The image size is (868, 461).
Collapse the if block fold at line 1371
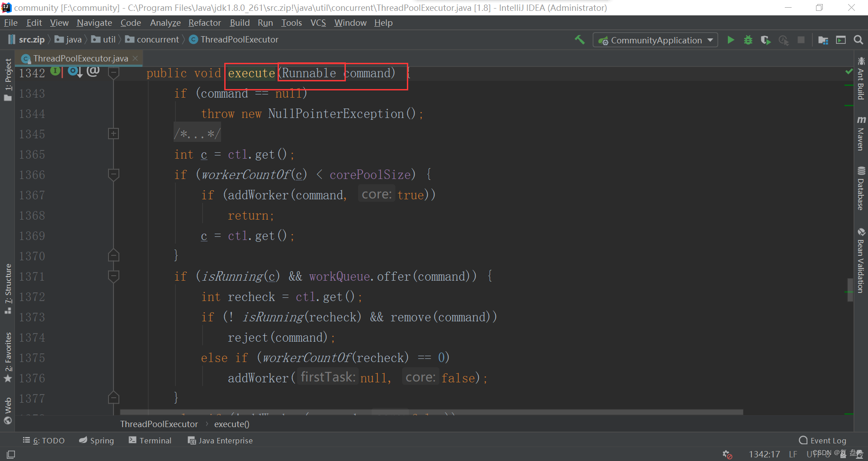(113, 276)
